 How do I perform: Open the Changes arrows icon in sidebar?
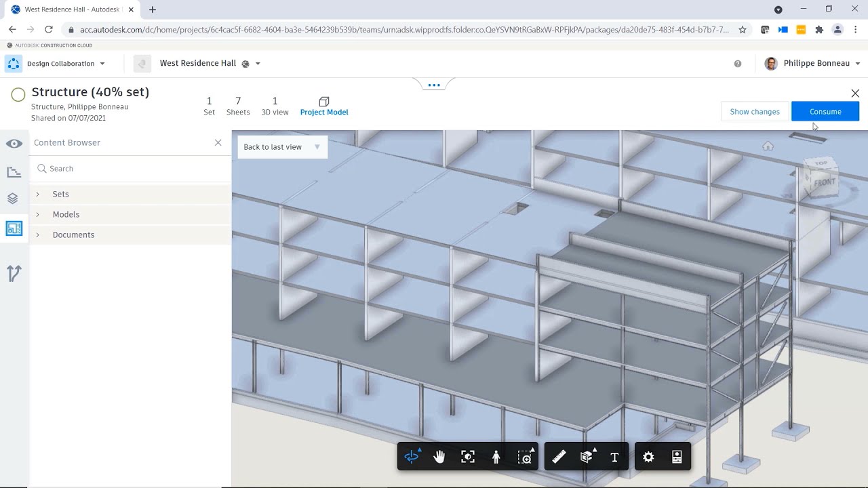pos(14,273)
